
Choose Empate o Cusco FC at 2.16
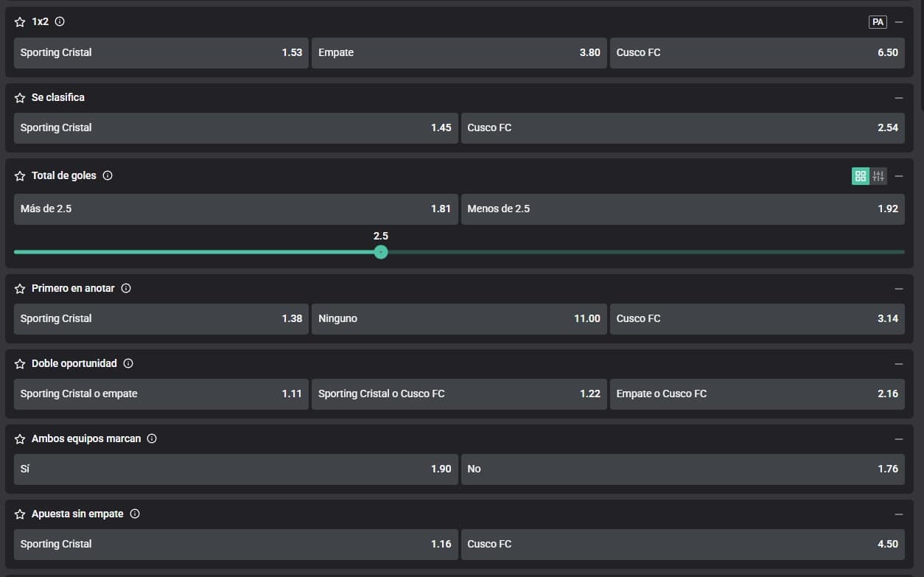coord(757,394)
